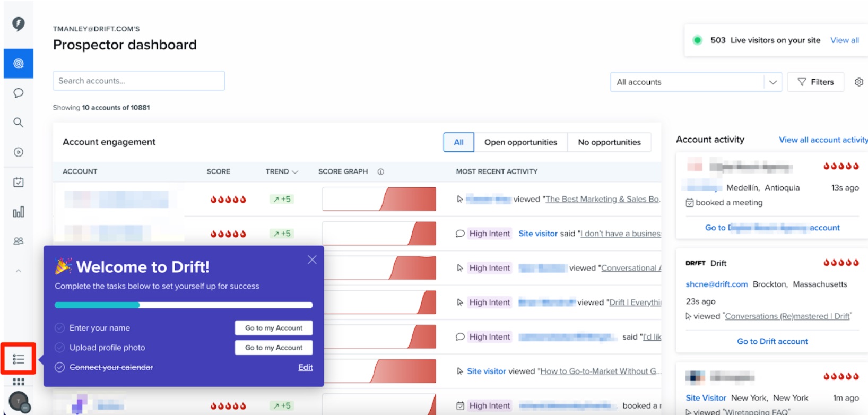Sort by the TREND column chevron
The height and width of the screenshot is (415, 868).
click(296, 172)
